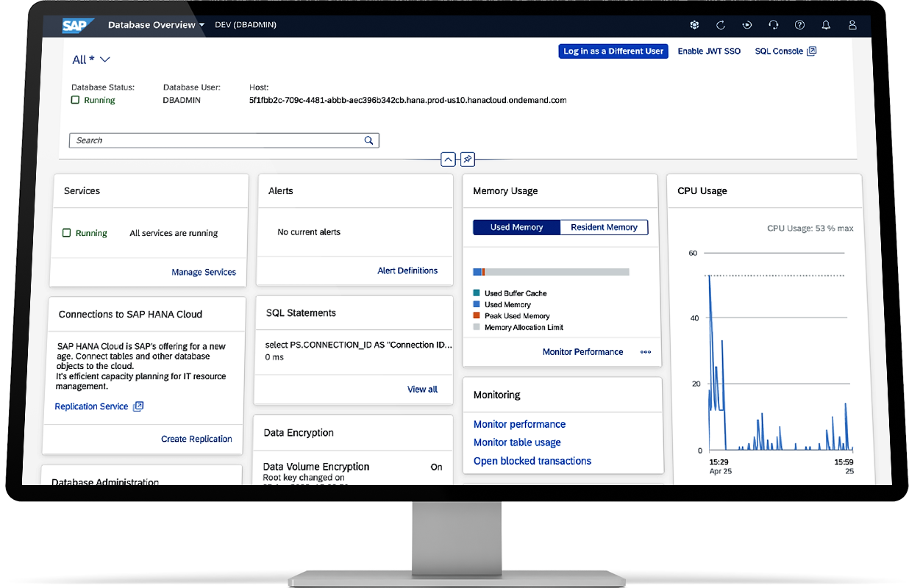Click the Used Buffer Cache legend swatch
The width and height of the screenshot is (909, 588).
pos(477,293)
